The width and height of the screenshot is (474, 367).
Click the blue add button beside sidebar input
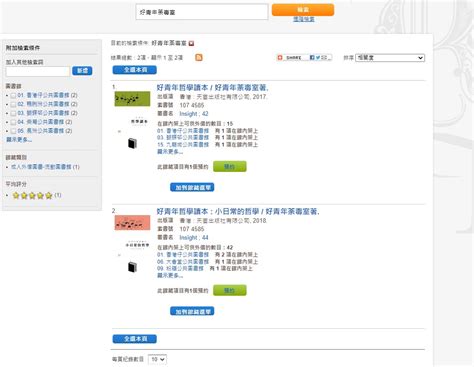point(82,71)
